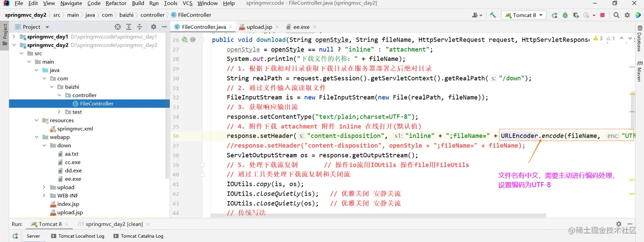
Task: Click line number 36 in gutter
Action: [x=176, y=136]
